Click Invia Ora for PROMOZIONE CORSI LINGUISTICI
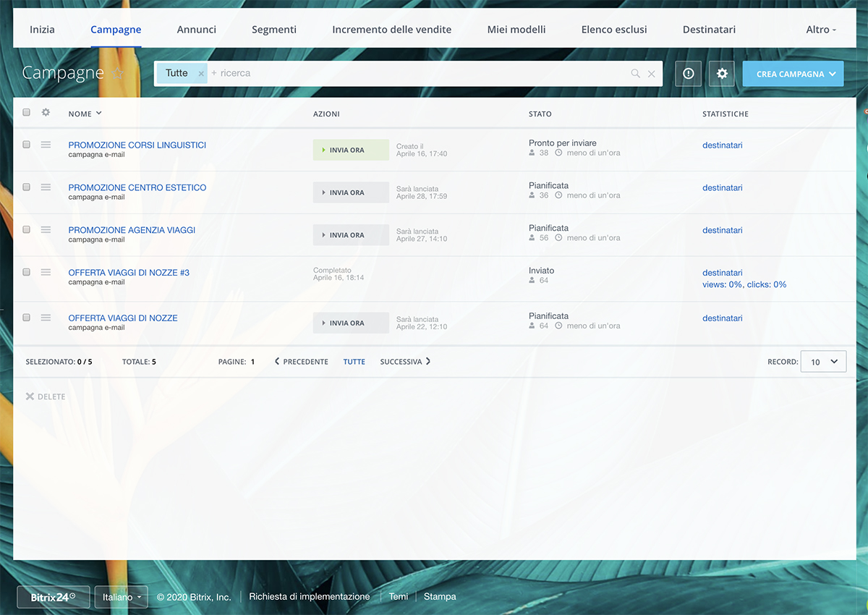Viewport: 868px width, 615px height. point(351,150)
